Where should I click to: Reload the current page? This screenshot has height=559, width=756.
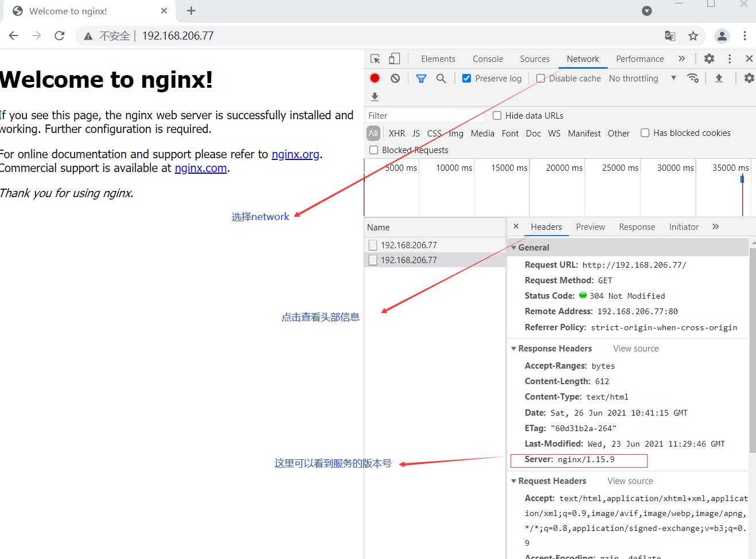pyautogui.click(x=60, y=36)
